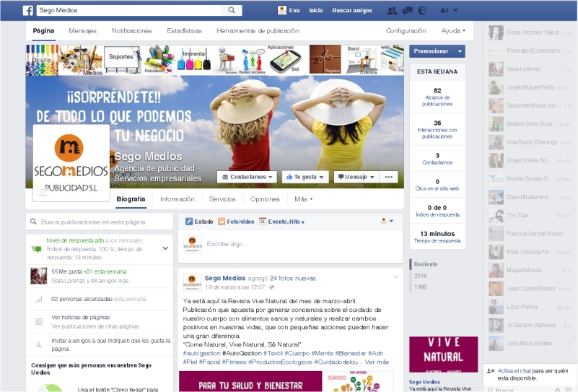
Task: Open the privacy shortcuts lock icon
Action: (x=445, y=11)
